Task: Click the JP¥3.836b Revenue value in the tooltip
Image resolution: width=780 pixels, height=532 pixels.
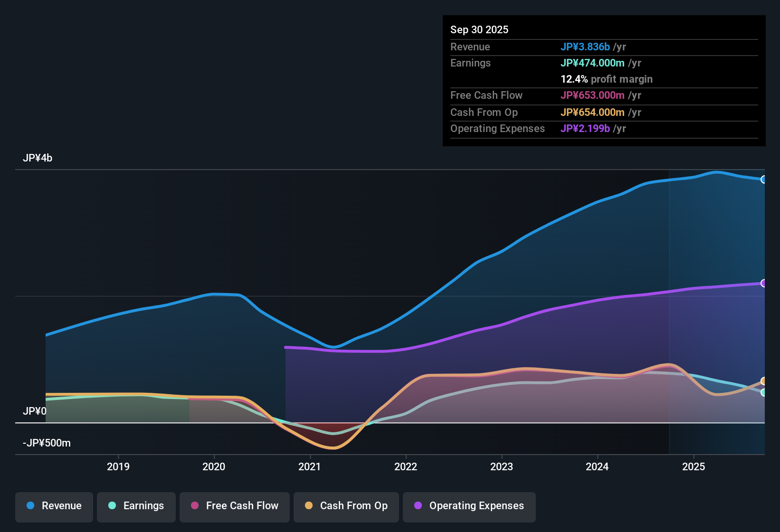Action: pyautogui.click(x=586, y=47)
